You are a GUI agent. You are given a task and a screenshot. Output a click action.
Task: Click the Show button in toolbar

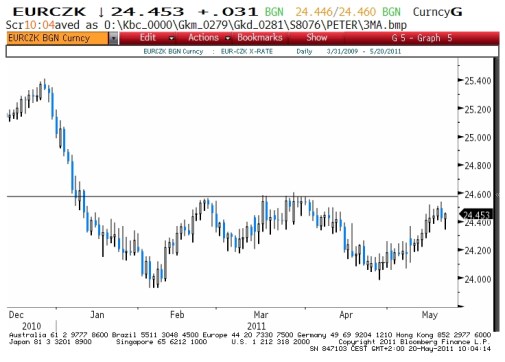pyautogui.click(x=317, y=38)
